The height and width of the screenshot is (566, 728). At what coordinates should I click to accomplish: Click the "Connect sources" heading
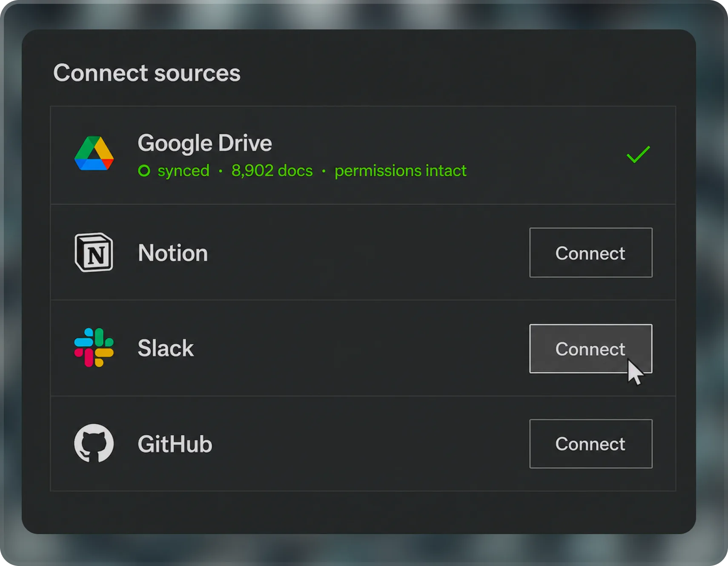147,73
